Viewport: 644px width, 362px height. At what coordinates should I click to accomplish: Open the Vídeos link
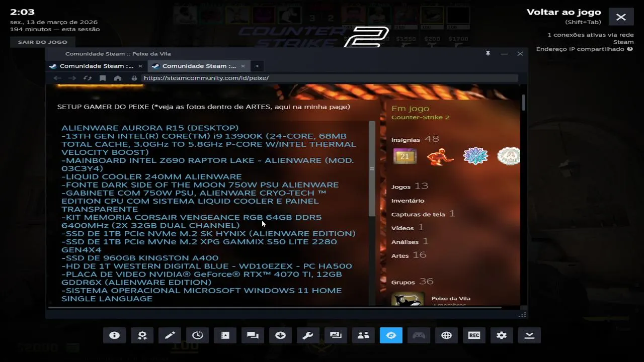point(403,228)
